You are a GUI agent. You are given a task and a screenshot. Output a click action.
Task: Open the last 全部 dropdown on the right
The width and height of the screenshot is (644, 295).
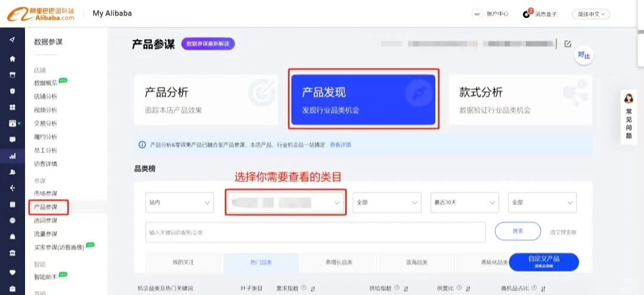pyautogui.click(x=542, y=202)
